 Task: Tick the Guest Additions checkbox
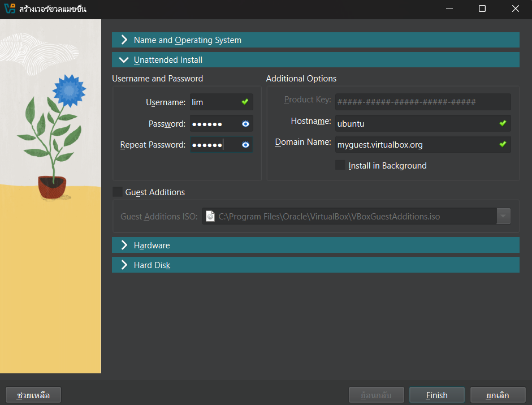(118, 192)
